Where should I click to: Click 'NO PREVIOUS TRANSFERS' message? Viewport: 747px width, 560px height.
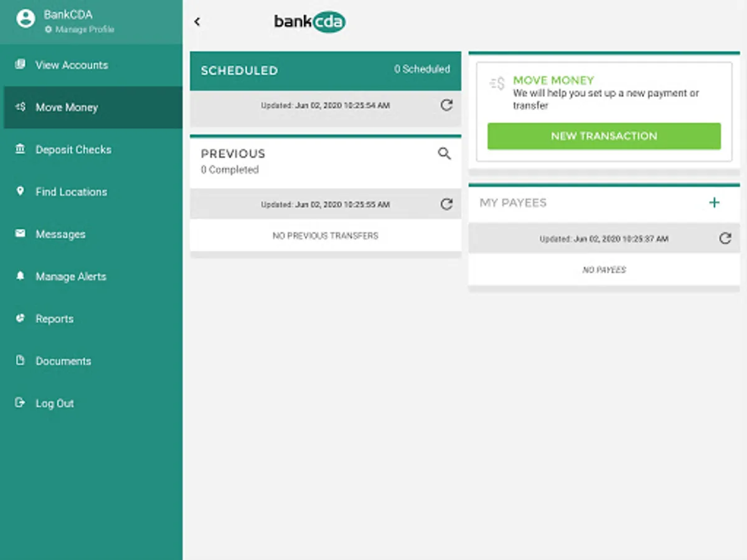click(x=326, y=236)
